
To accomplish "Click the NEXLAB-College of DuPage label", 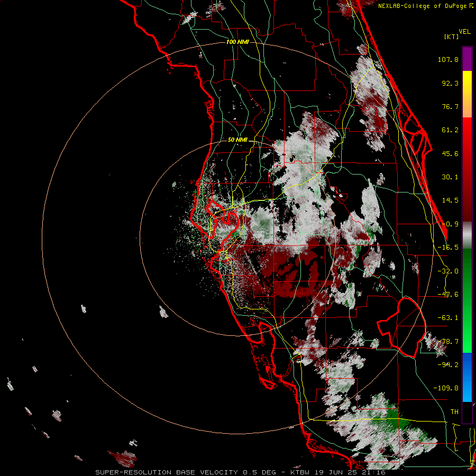I will [422, 6].
